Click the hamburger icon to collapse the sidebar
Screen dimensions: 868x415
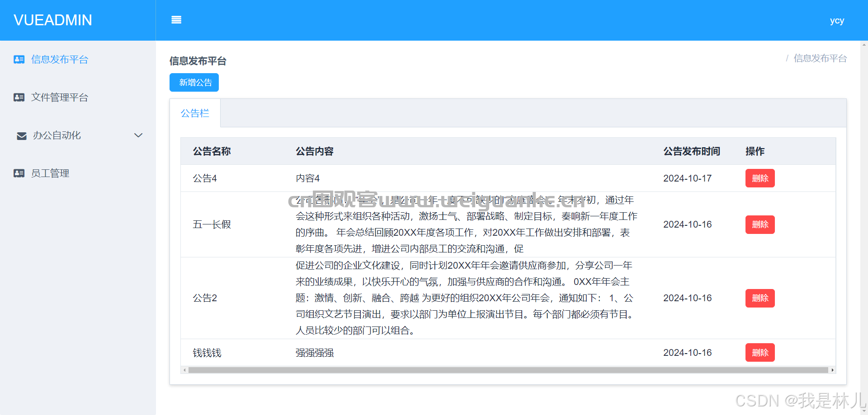point(176,20)
